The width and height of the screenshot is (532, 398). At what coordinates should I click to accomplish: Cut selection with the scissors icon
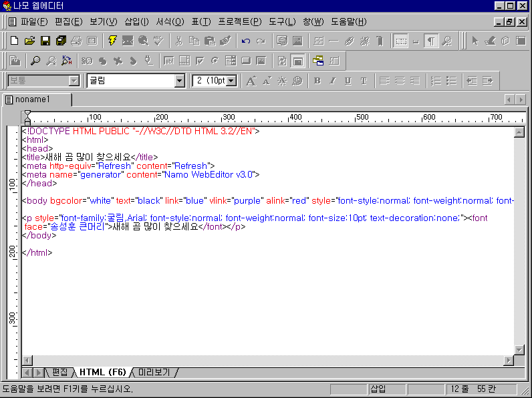179,41
